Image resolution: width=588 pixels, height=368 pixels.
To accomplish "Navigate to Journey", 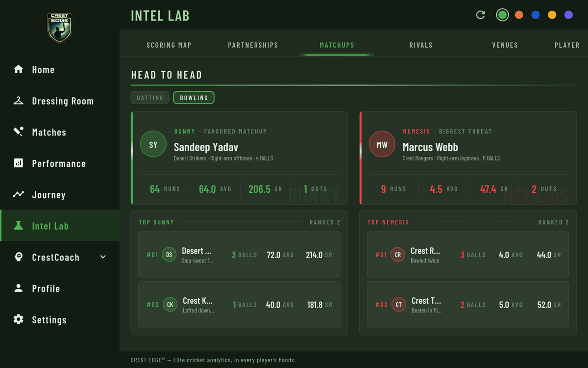I will tap(59, 195).
